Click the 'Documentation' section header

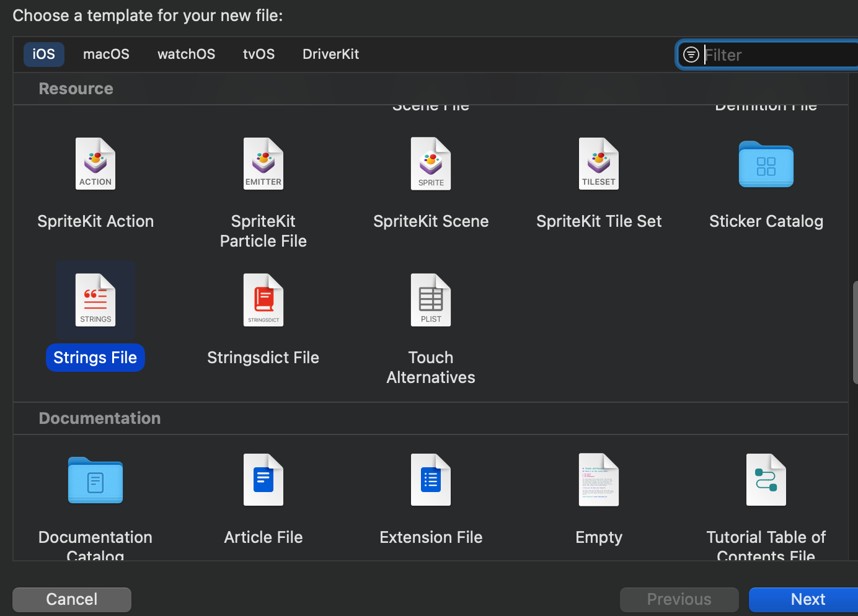100,418
